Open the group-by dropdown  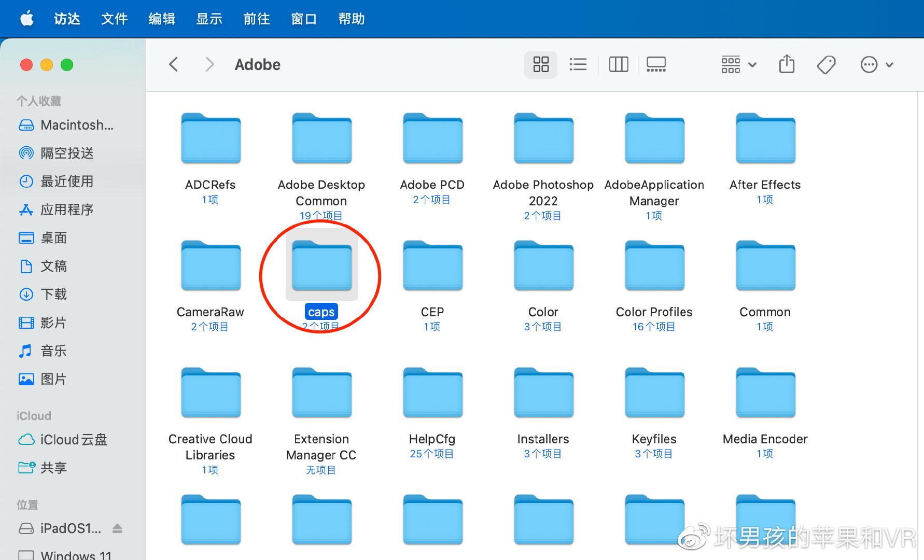[739, 65]
